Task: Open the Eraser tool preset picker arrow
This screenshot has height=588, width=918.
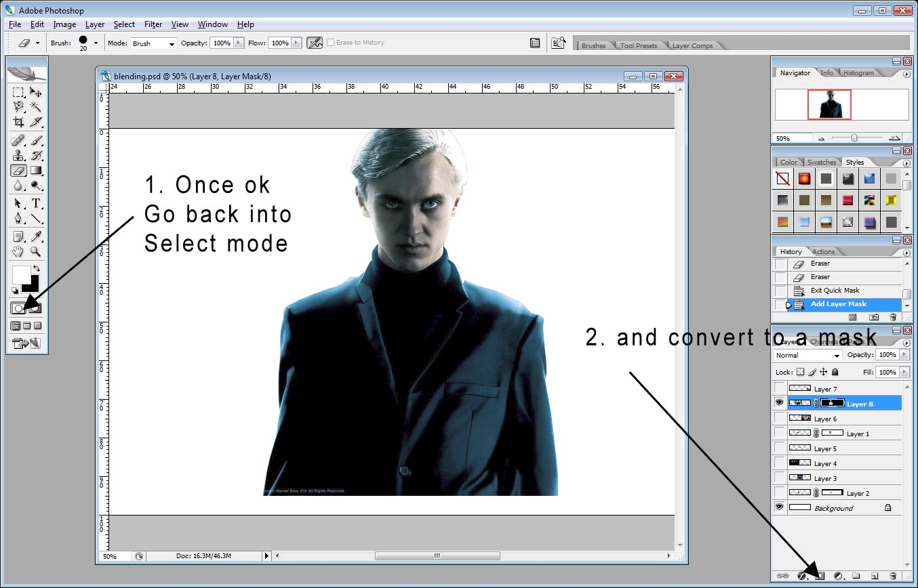Action: 37,43
